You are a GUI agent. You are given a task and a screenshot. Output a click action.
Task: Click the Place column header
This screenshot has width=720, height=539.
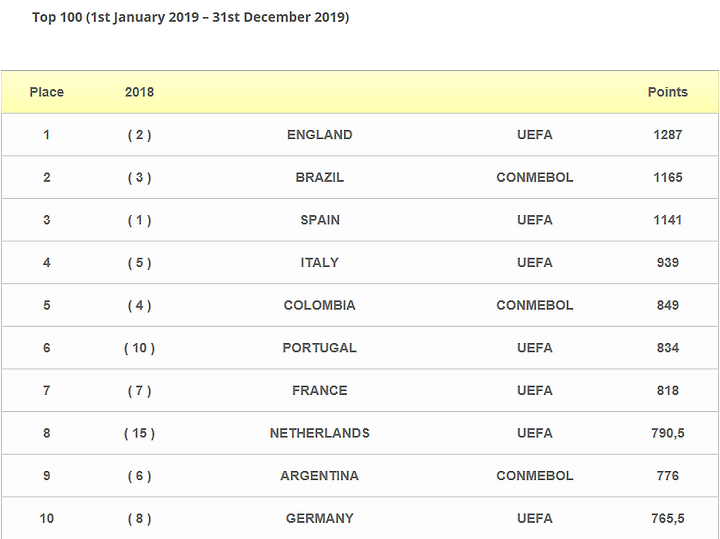coord(46,92)
